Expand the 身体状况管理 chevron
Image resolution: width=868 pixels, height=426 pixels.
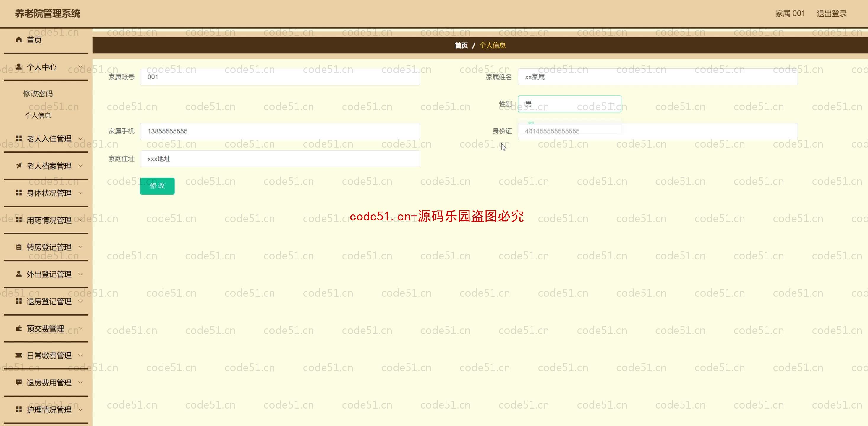point(80,193)
